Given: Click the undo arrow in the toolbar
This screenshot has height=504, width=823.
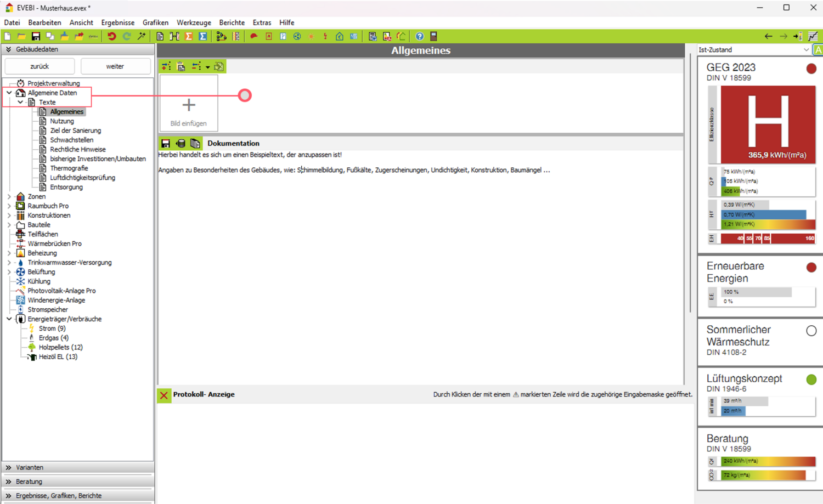Looking at the screenshot, I should (112, 36).
